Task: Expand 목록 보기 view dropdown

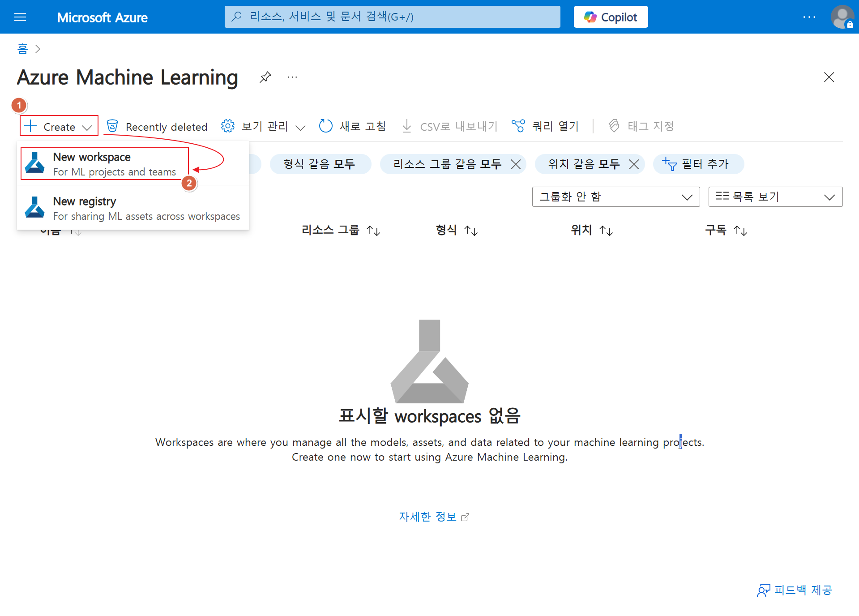Action: (775, 197)
